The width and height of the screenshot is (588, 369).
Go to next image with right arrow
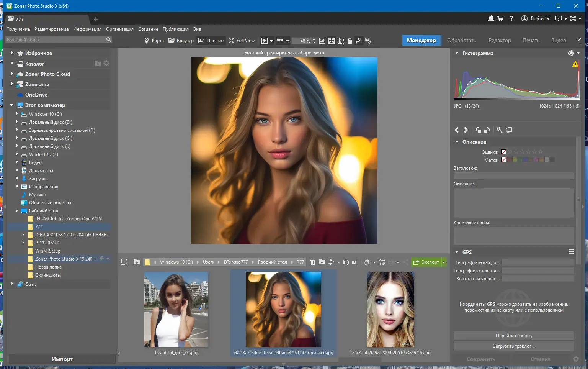click(x=466, y=130)
